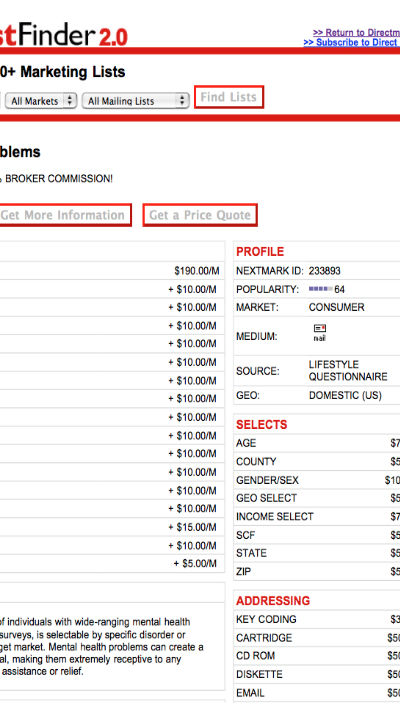Click the AGE select row

(x=317, y=443)
